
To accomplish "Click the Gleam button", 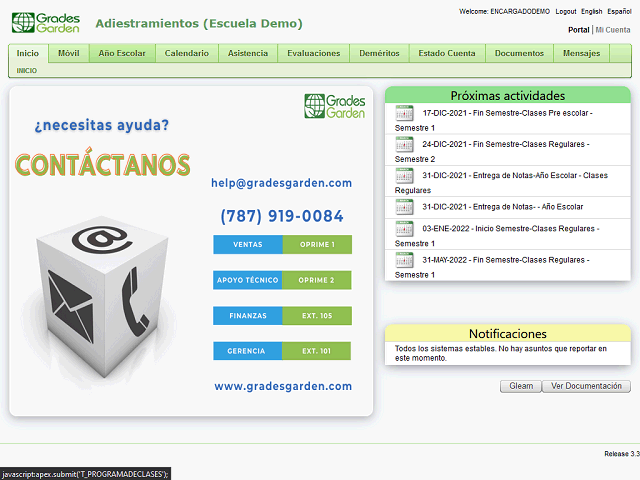I will coord(521,386).
